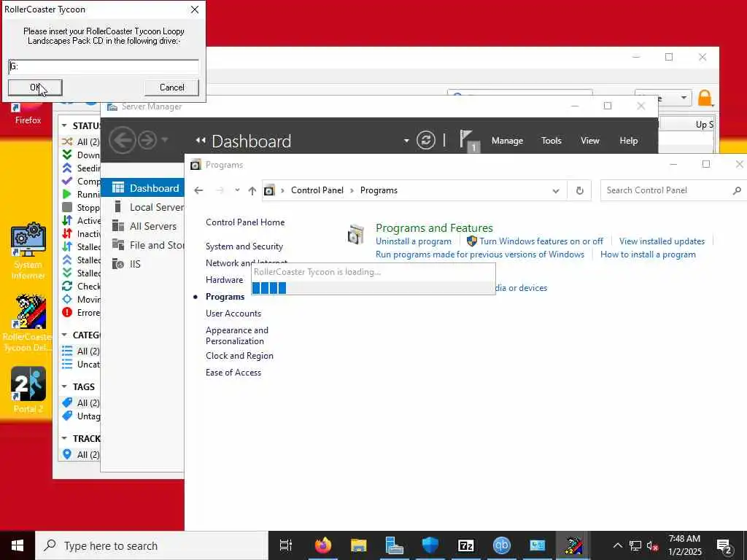Image resolution: width=747 pixels, height=560 pixels.
Task: Click the taskbar search box
Action: point(152,545)
